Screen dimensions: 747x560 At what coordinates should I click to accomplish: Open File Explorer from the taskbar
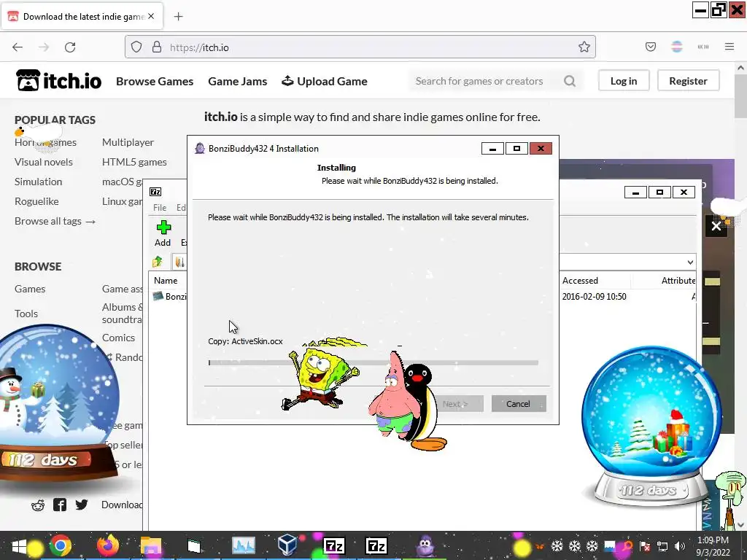pyautogui.click(x=151, y=545)
